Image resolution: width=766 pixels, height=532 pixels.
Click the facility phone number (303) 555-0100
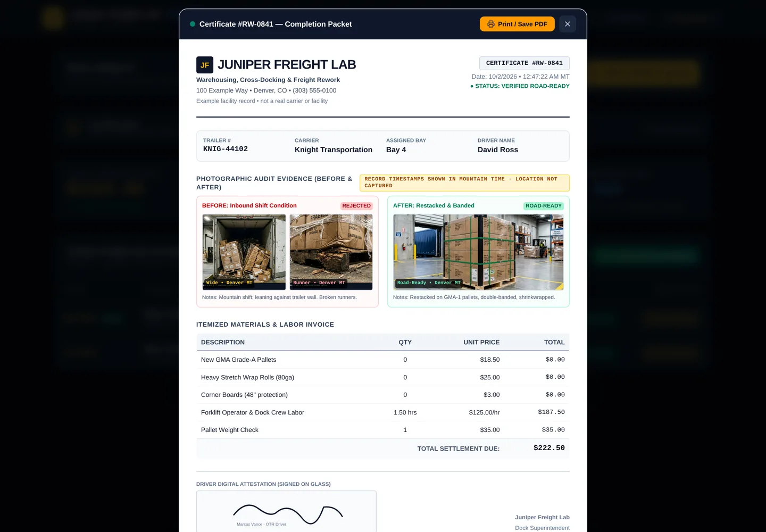point(314,90)
